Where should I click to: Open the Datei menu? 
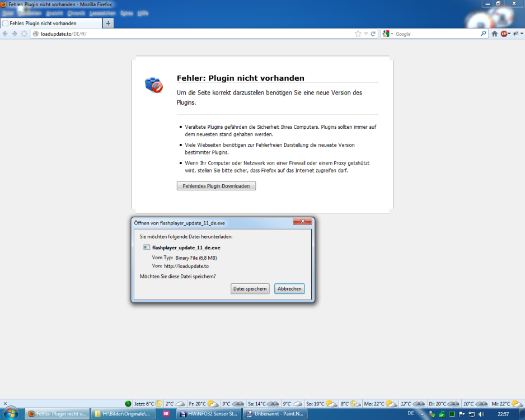coord(8,13)
